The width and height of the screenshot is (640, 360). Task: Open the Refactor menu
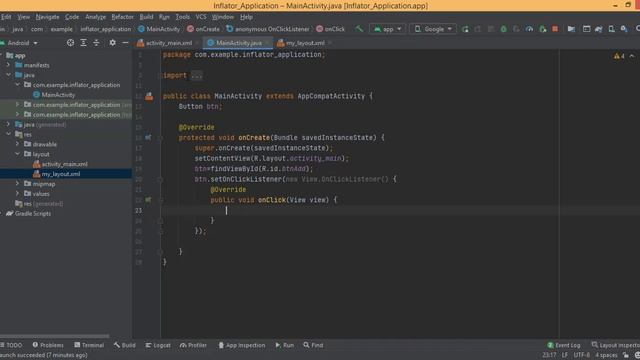coord(122,17)
